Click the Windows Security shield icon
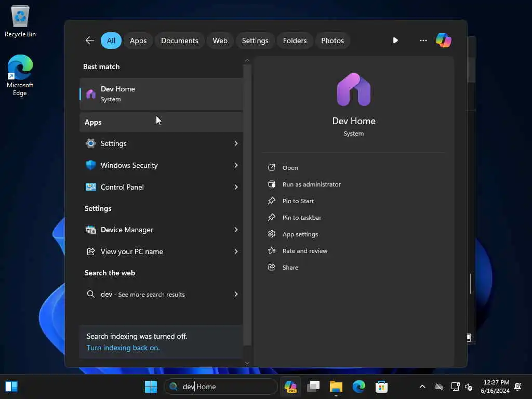This screenshot has width=532, height=399. point(90,165)
